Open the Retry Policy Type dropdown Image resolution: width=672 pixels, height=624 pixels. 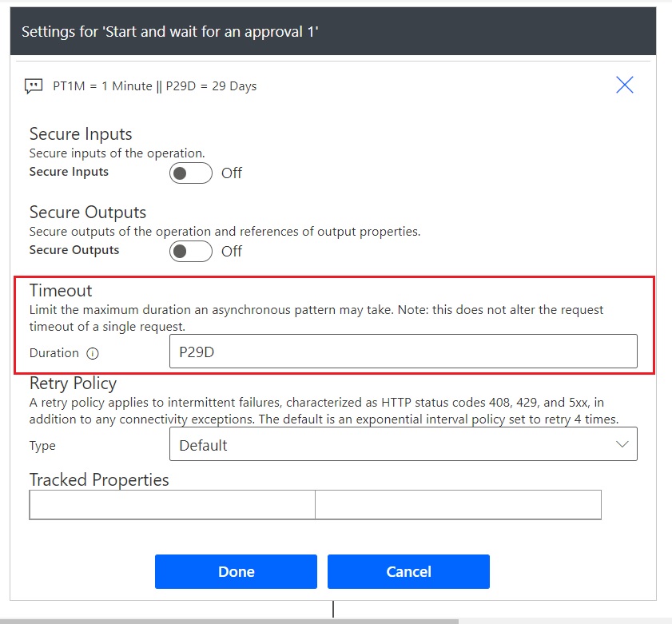pos(403,444)
